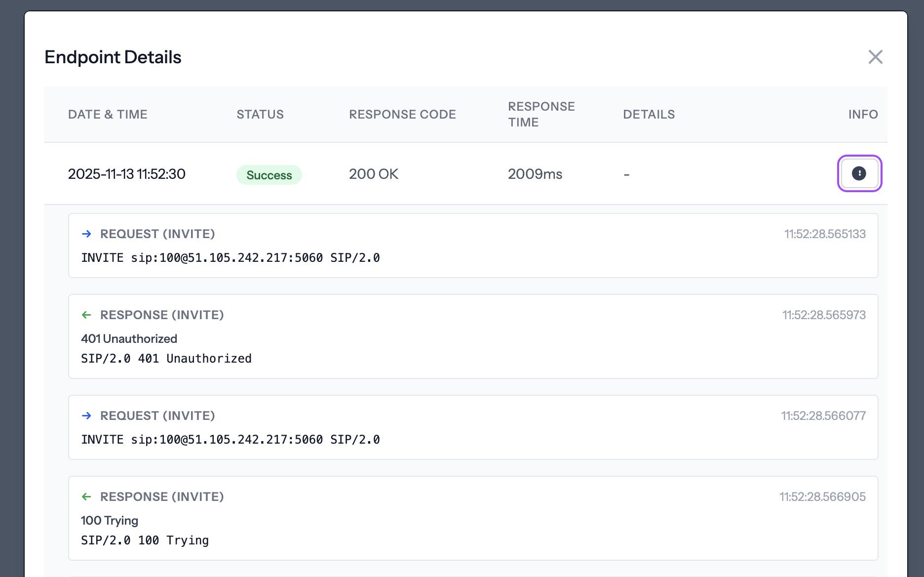924x577 pixels.
Task: Click the DATE & TIME column header
Action: point(108,114)
